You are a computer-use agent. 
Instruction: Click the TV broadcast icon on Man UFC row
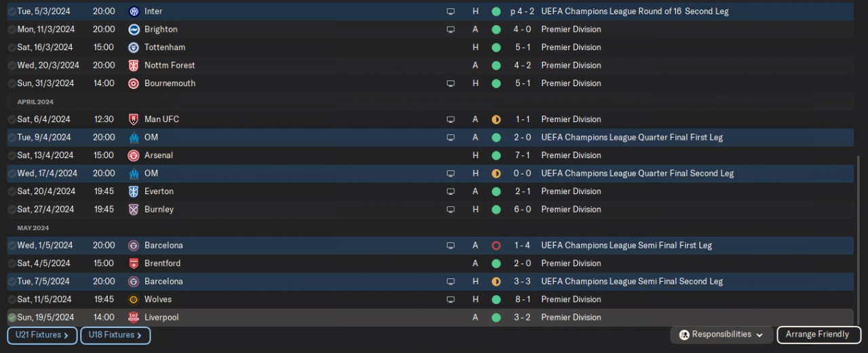[x=450, y=119]
